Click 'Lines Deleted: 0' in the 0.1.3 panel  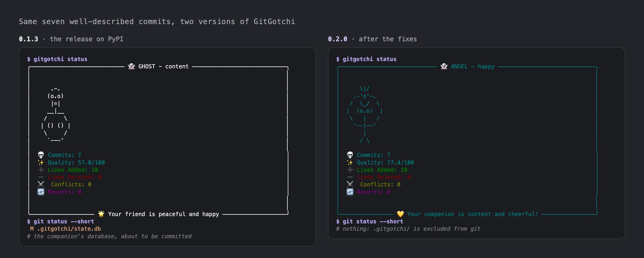coord(75,177)
